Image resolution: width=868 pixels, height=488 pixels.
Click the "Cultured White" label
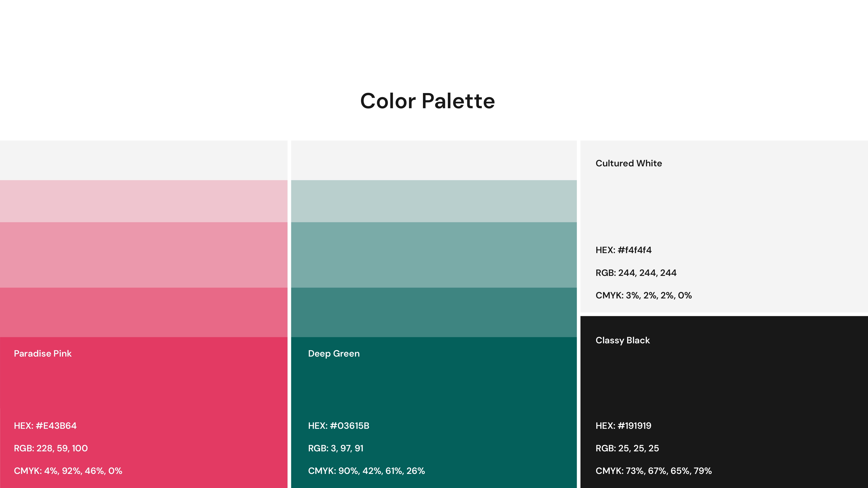point(629,163)
